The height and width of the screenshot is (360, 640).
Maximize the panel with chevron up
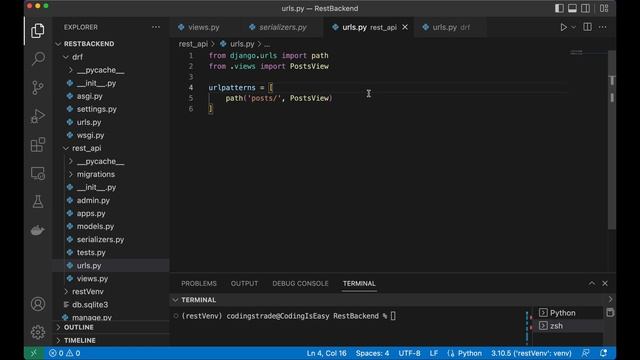591,283
